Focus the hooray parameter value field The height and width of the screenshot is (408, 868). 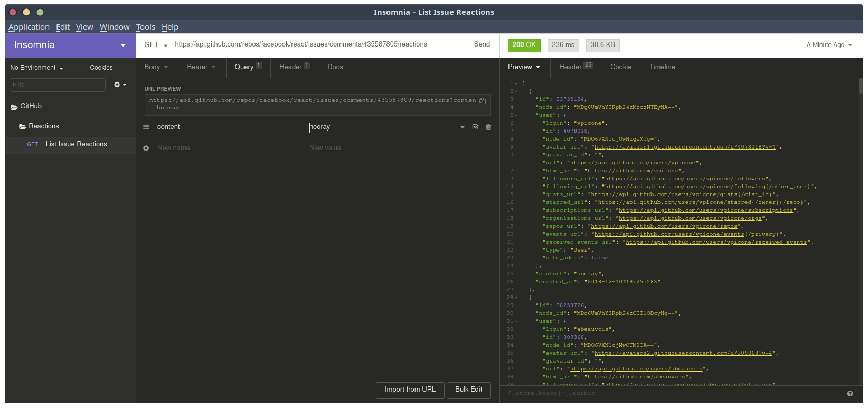[x=381, y=127]
